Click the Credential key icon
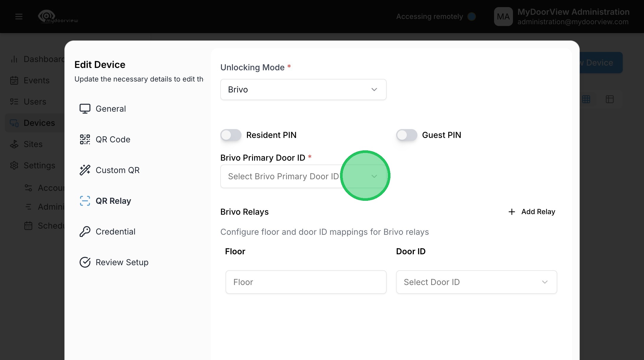This screenshot has width=644, height=360. coord(85,232)
